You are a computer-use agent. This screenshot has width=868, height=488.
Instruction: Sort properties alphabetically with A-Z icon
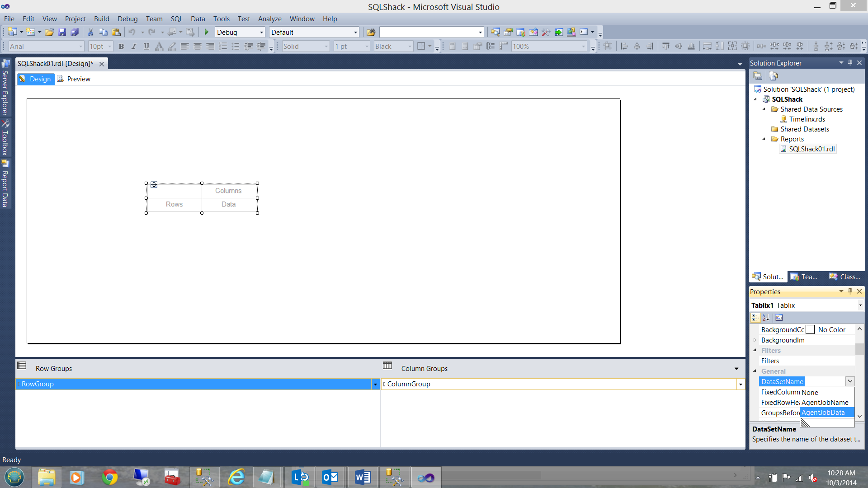point(766,318)
